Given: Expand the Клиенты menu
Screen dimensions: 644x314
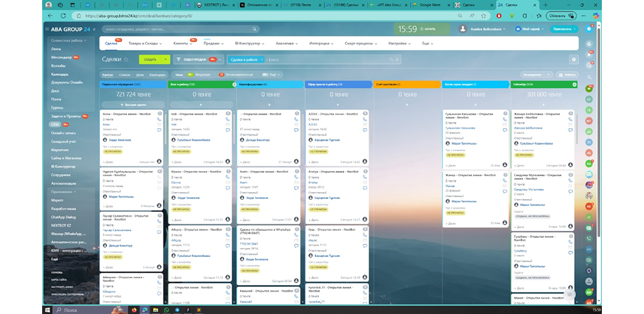Looking at the screenshot, I should tap(182, 43).
